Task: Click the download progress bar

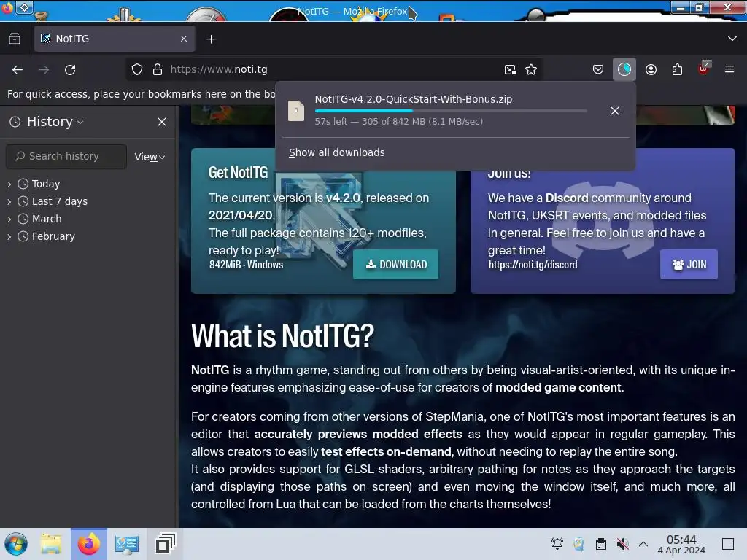Action: coord(451,111)
